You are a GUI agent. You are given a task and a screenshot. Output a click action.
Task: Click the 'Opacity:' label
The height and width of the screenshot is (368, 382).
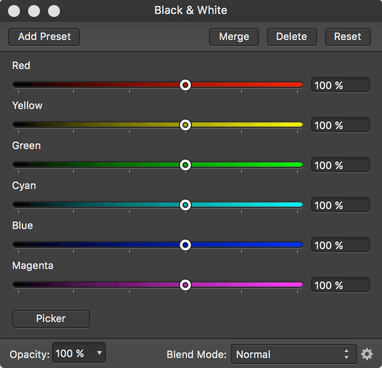point(29,354)
